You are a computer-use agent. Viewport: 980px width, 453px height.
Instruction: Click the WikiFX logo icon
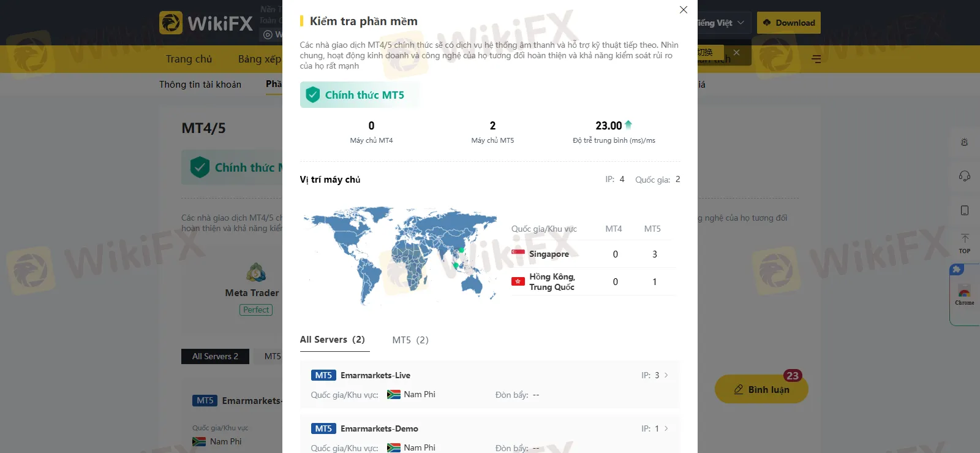171,23
